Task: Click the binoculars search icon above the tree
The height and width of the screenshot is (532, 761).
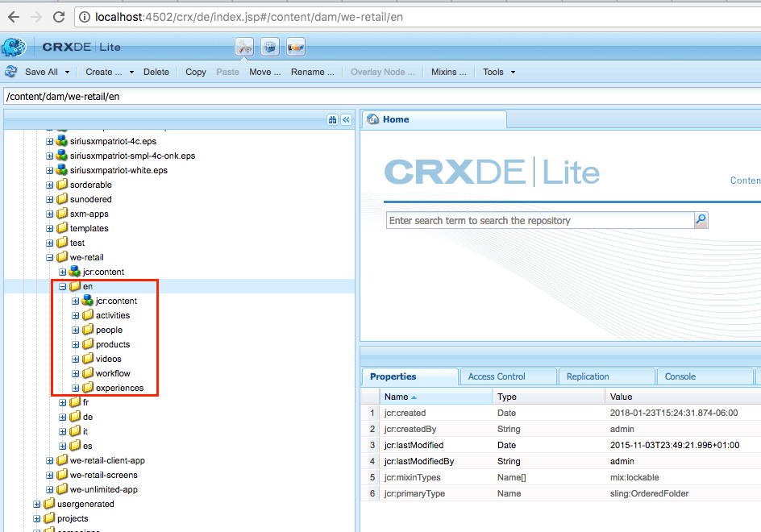Action: point(332,119)
